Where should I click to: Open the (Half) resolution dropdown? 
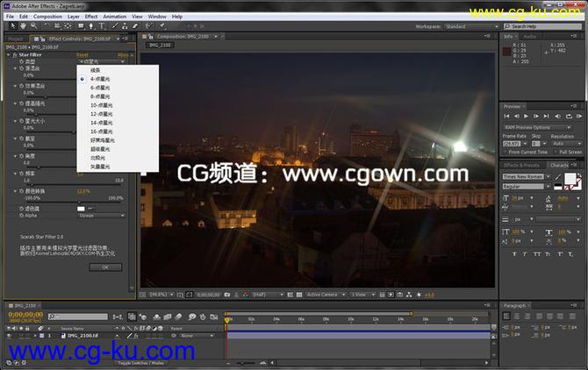[268, 295]
